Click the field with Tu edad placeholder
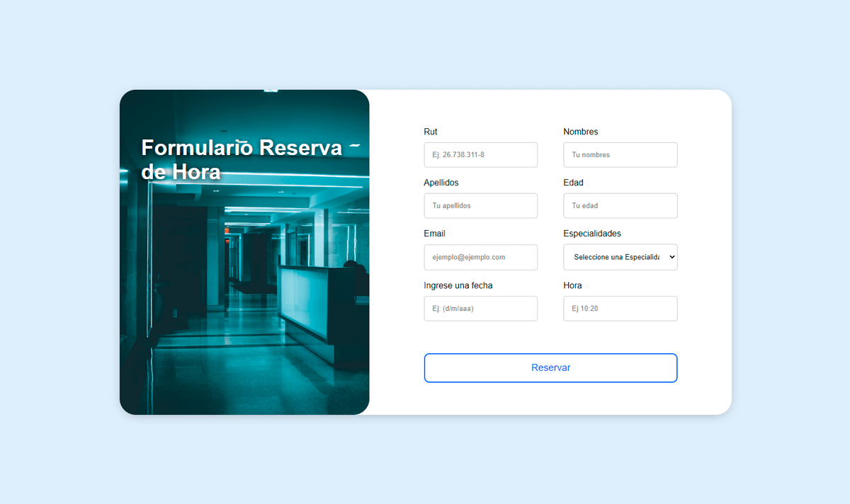Screen dimensions: 850x504 pos(620,205)
